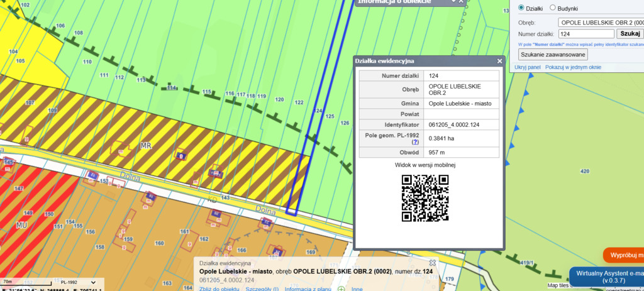Click the Numer działki input field

click(x=586, y=34)
